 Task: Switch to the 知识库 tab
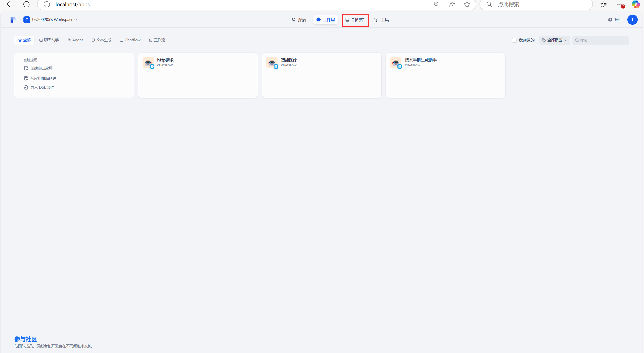pos(355,20)
